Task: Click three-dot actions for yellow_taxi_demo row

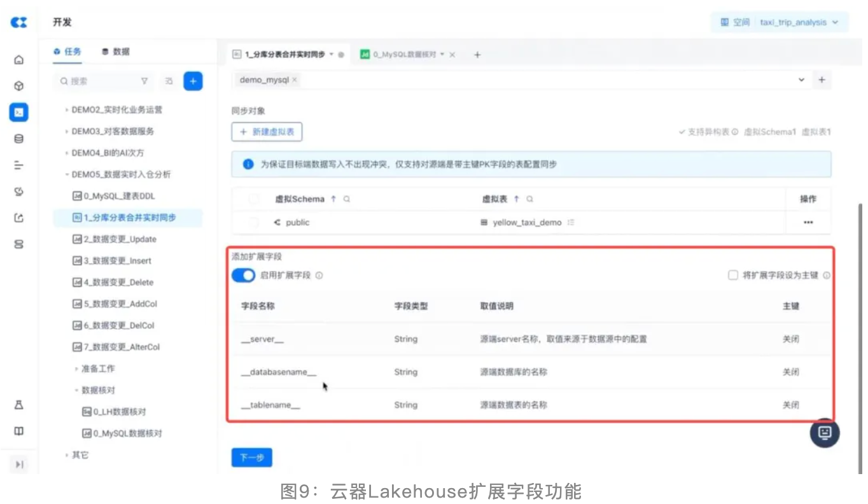Action: coord(808,223)
